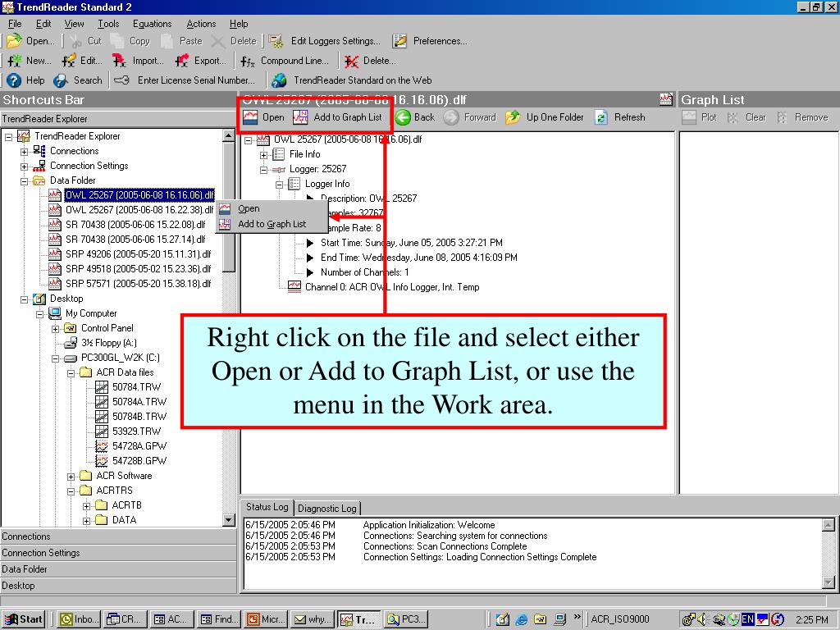Screen dimensions: 840x630
Task: Expand the Connections tree node
Action: 24,152
